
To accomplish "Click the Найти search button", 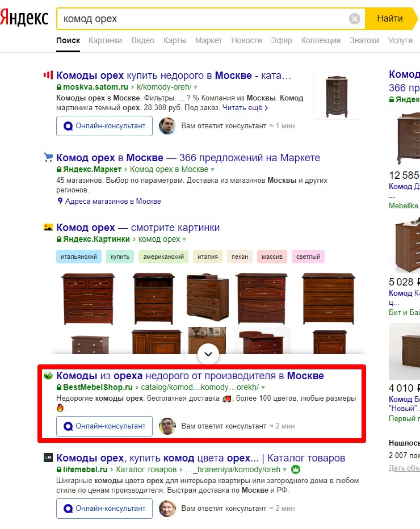I will [390, 19].
